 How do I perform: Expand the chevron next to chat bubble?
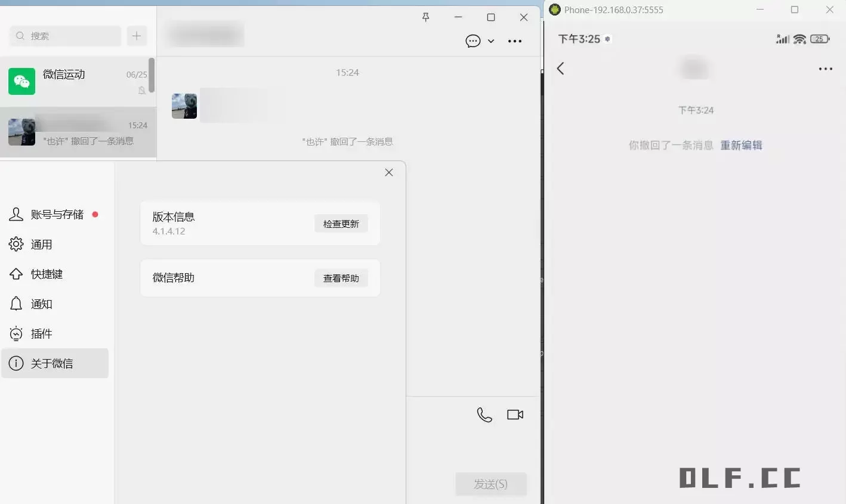point(491,41)
